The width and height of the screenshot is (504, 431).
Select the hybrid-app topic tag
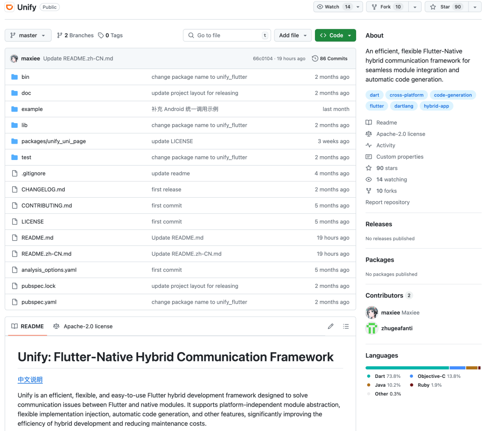(x=436, y=106)
